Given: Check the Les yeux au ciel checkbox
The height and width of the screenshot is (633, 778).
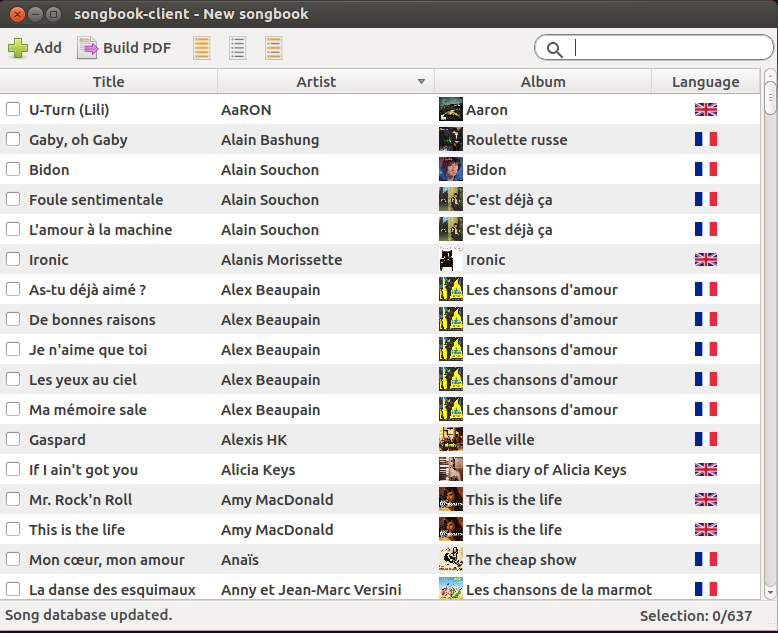Looking at the screenshot, I should point(13,380).
